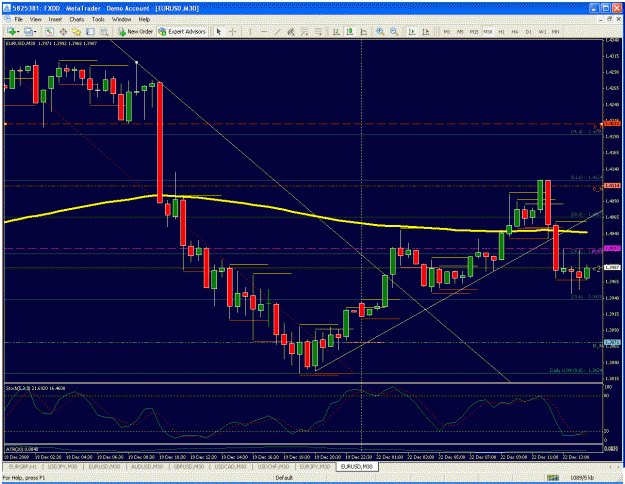Open the Profiles toolbar icon
The width and height of the screenshot is (625, 484).
[x=28, y=31]
